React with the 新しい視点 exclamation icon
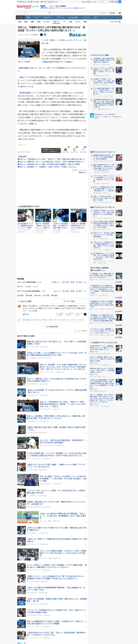The width and height of the screenshot is (138, 644). (83, 150)
